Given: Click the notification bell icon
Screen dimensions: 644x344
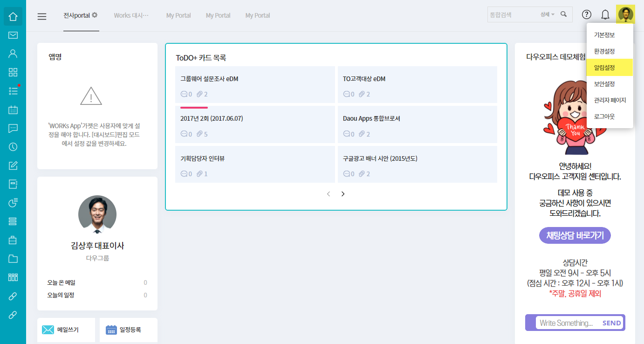Looking at the screenshot, I should 605,15.
